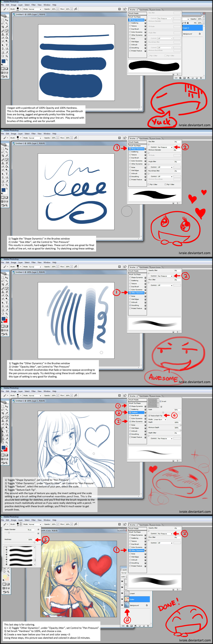Screen dimensions: 213x644
Task: Open the brush picker arrow above the girl sketch
Action: click(x=21, y=395)
